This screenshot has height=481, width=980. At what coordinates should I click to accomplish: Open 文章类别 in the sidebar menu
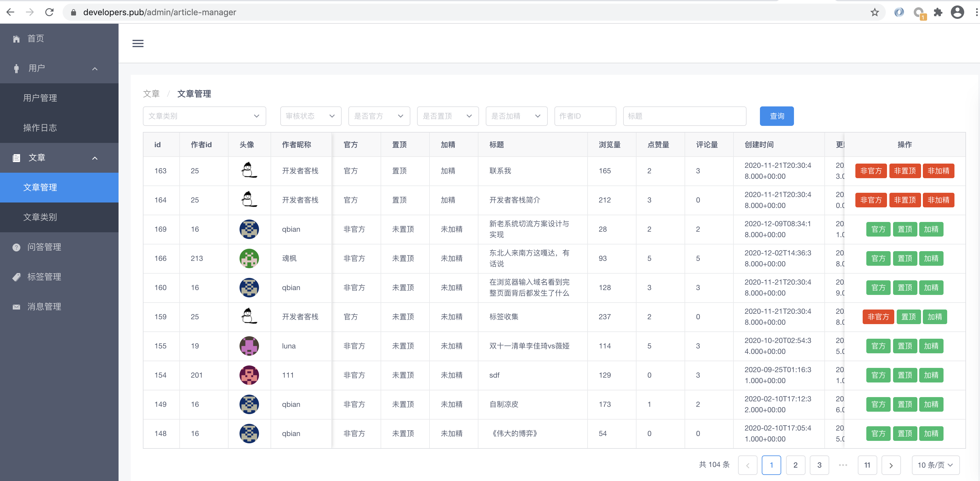(x=40, y=217)
